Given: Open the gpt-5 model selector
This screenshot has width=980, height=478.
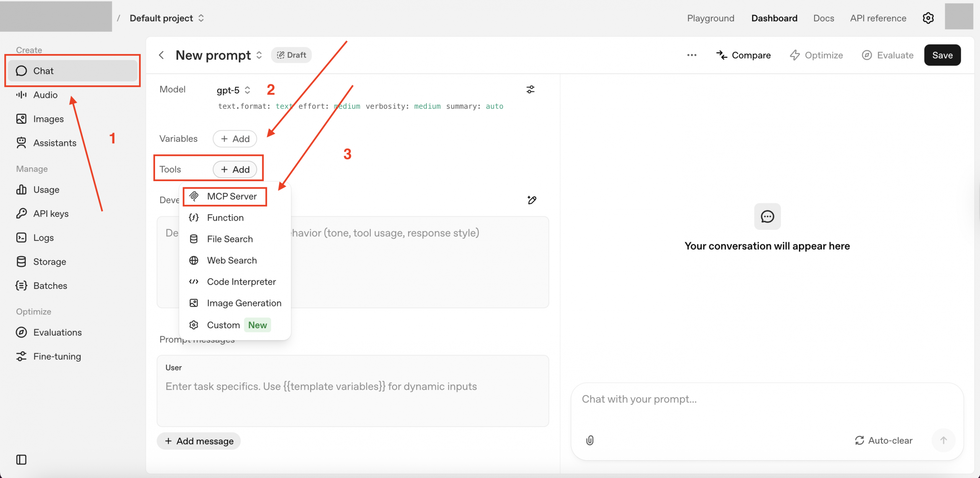Looking at the screenshot, I should 234,90.
